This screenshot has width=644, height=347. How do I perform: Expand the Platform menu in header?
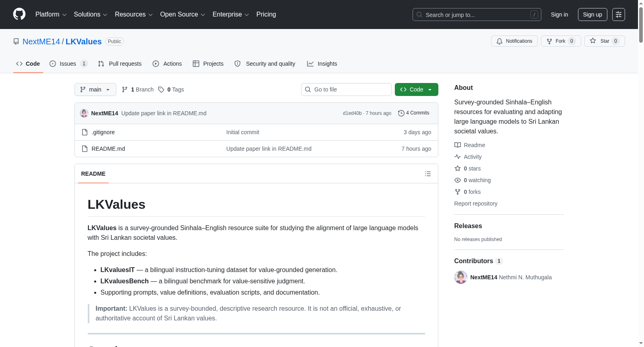point(51,15)
